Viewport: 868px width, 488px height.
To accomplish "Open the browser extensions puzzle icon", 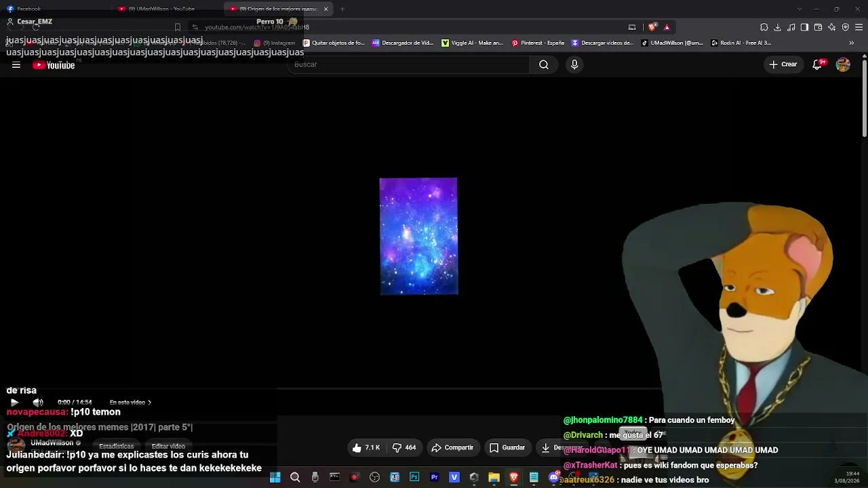I will (764, 27).
